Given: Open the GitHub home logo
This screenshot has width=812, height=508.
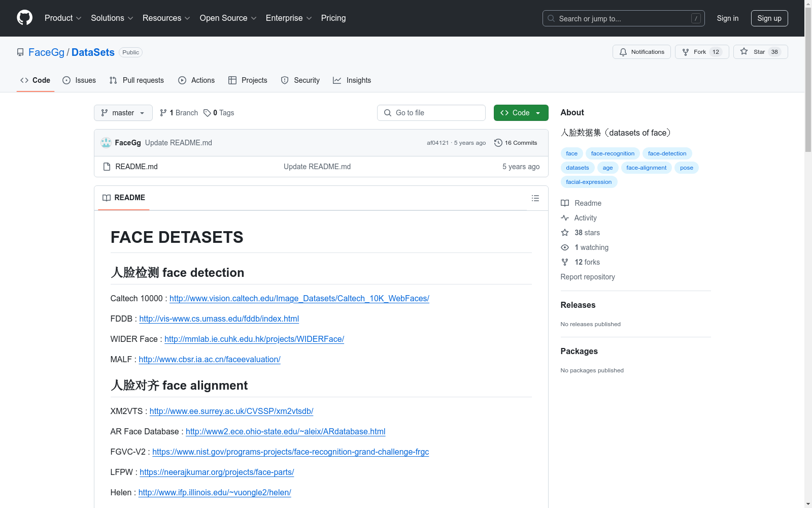Looking at the screenshot, I should pos(24,18).
